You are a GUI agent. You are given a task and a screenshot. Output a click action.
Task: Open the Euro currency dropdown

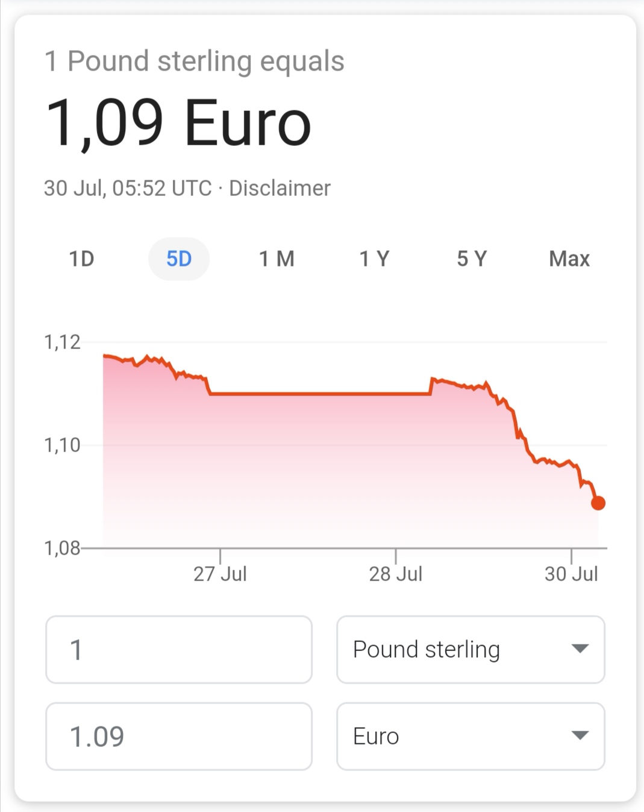470,736
